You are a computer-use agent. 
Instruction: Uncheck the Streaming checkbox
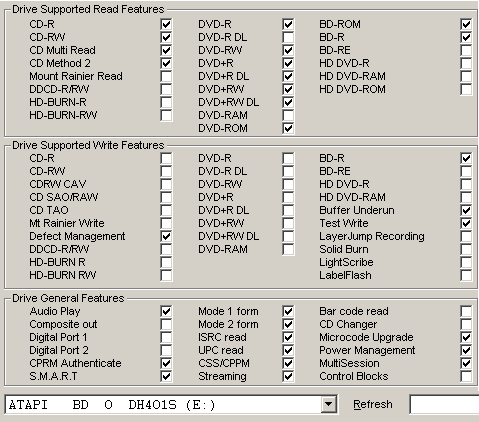click(x=288, y=376)
